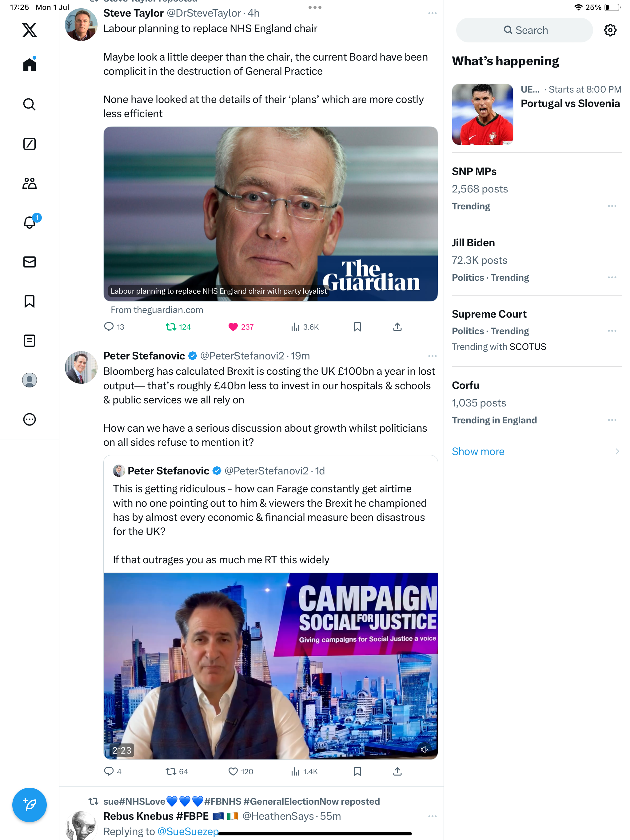Open the settings gear next to Search
This screenshot has height=840, width=630.
610,30
